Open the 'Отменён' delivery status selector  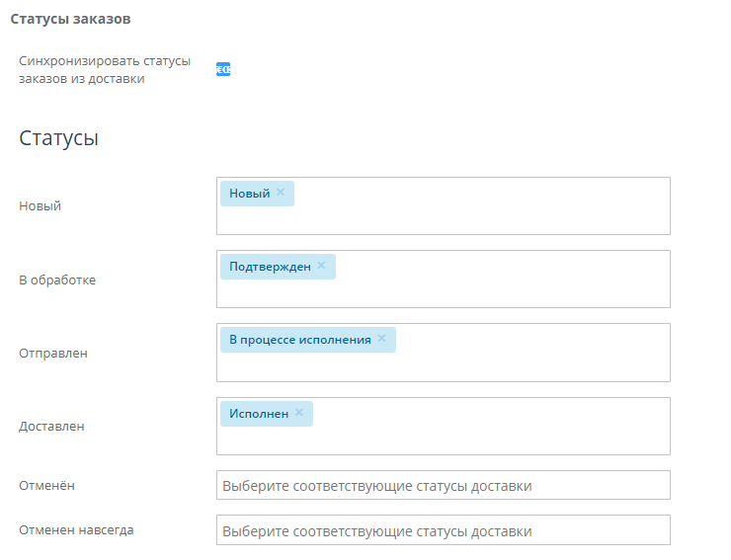pyautogui.click(x=443, y=486)
